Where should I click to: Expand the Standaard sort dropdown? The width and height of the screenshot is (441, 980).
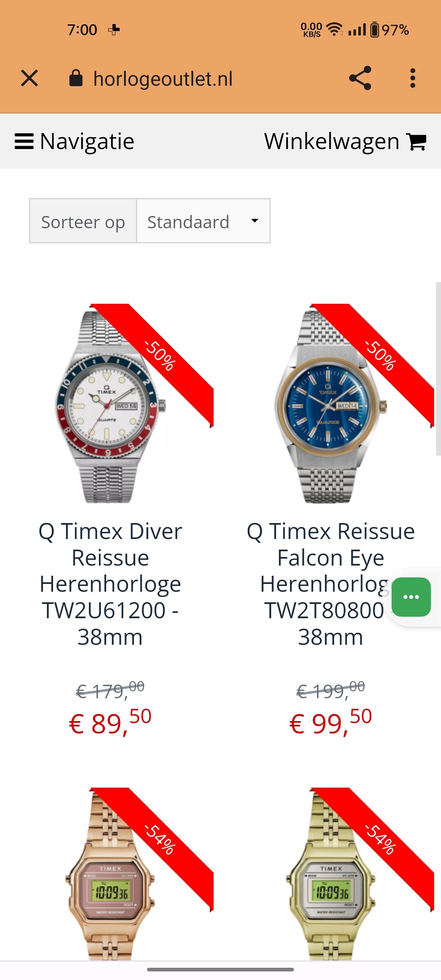pyautogui.click(x=203, y=221)
